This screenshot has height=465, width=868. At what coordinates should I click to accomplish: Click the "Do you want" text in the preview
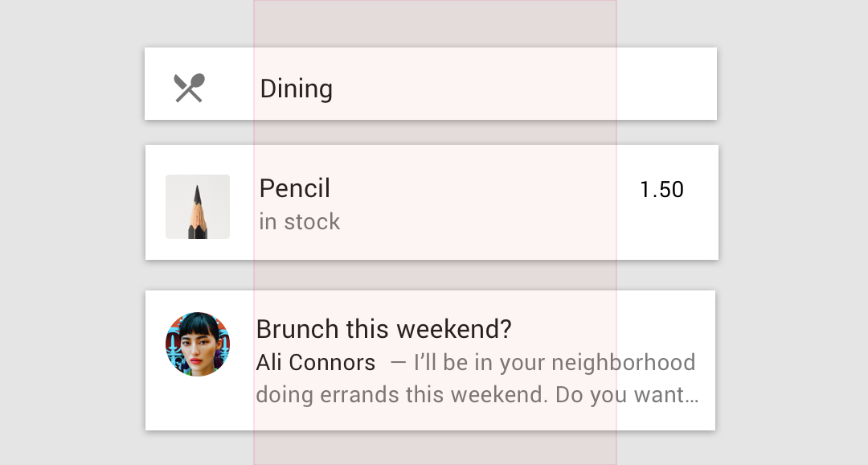tap(620, 395)
